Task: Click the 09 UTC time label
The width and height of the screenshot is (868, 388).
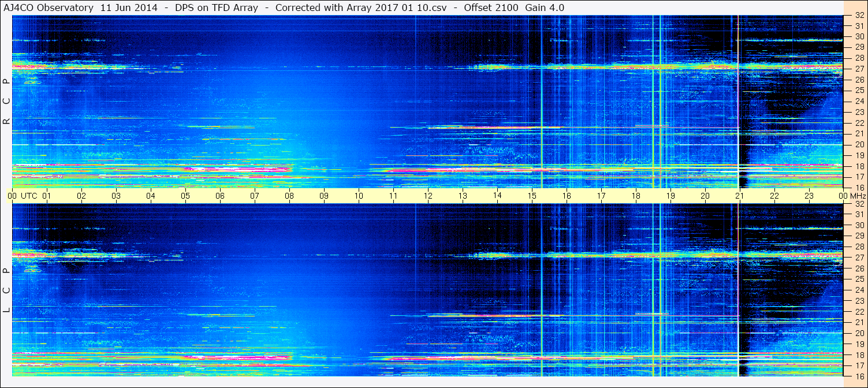Action: click(324, 196)
